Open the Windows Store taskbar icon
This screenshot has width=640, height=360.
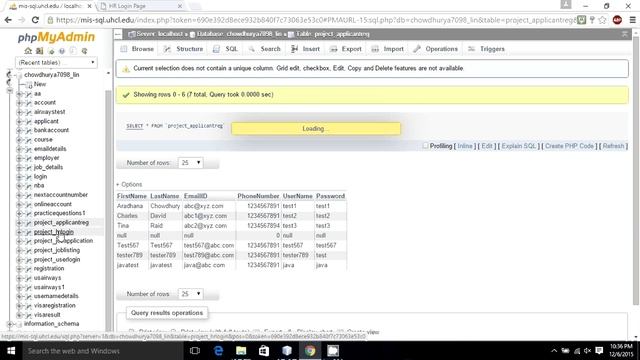coord(264,351)
